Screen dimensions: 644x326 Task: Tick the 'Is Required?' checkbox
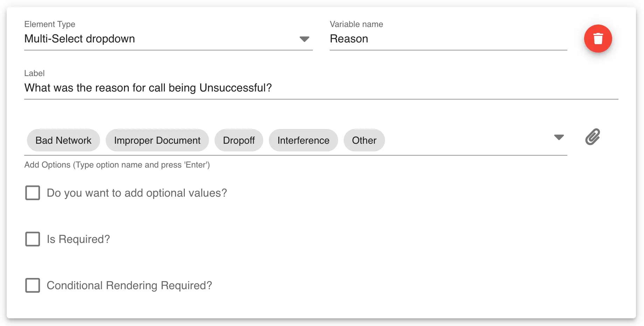click(x=33, y=239)
